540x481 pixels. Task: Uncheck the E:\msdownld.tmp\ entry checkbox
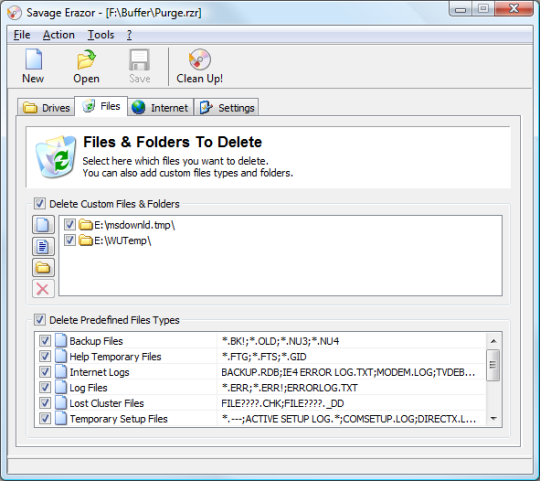click(70, 224)
